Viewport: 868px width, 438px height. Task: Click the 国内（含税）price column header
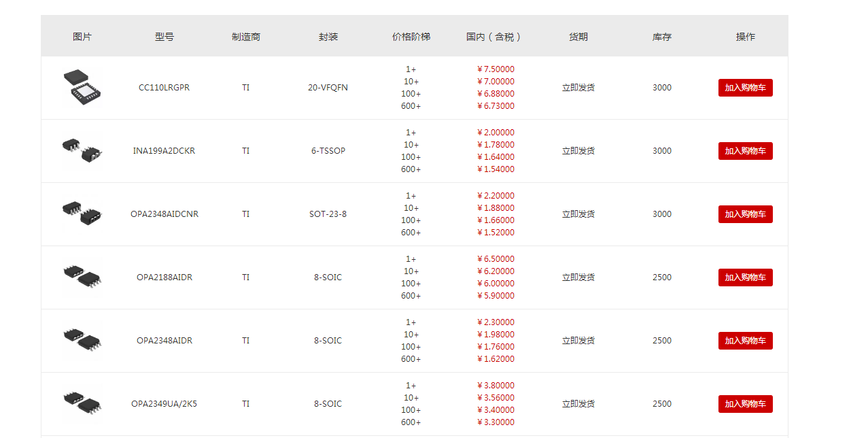(494, 37)
